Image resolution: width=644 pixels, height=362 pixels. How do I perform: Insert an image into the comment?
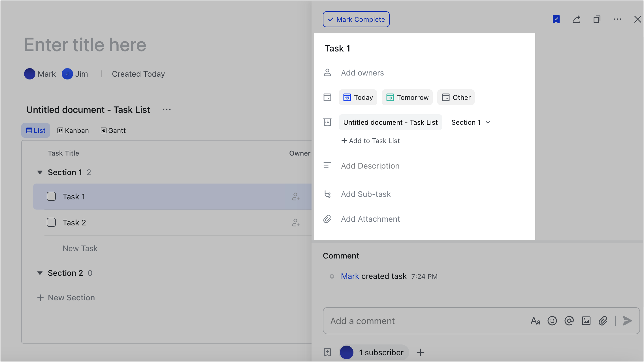point(586,321)
